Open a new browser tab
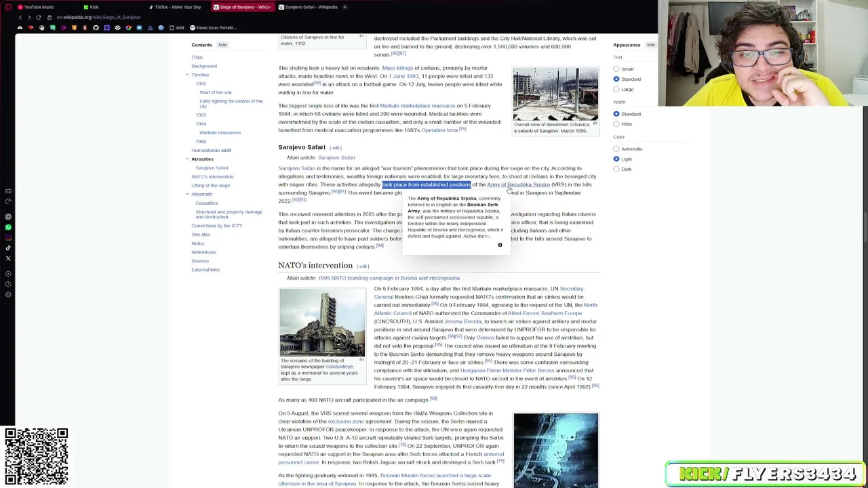Screen dimensions: 868x488 tap(345, 7)
